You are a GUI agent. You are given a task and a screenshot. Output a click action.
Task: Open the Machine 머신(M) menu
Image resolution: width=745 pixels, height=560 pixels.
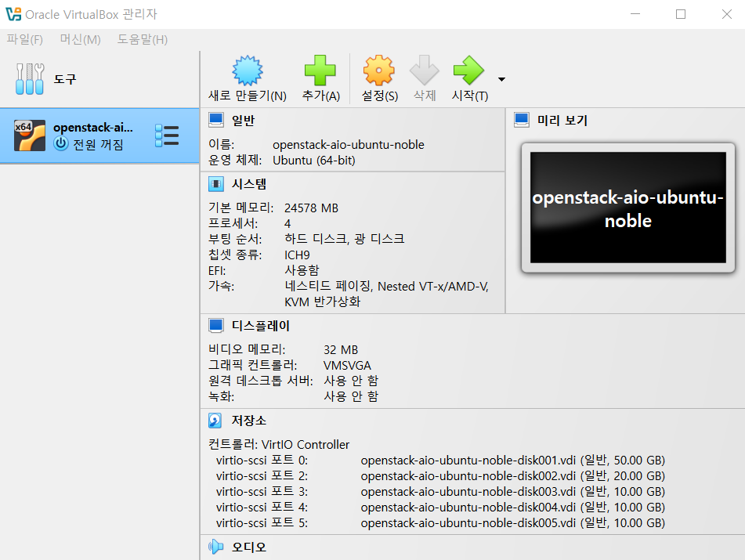pyautogui.click(x=80, y=39)
